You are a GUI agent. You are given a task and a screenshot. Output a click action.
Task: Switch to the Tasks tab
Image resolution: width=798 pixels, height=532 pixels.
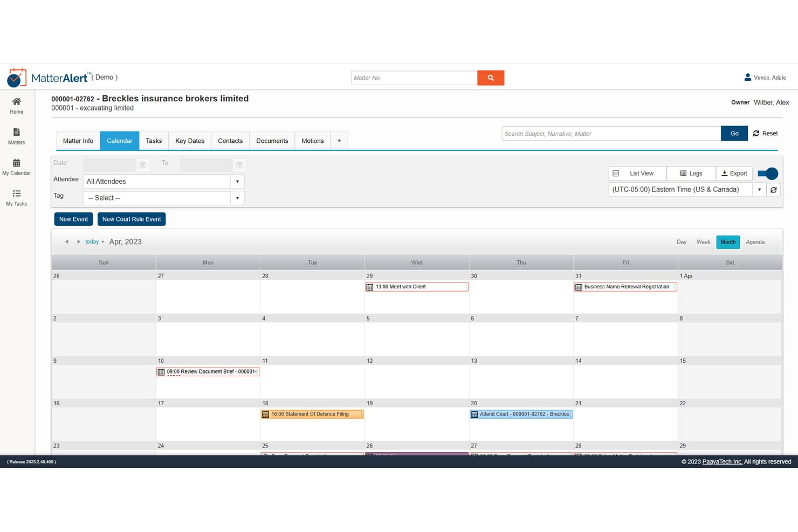coord(154,141)
